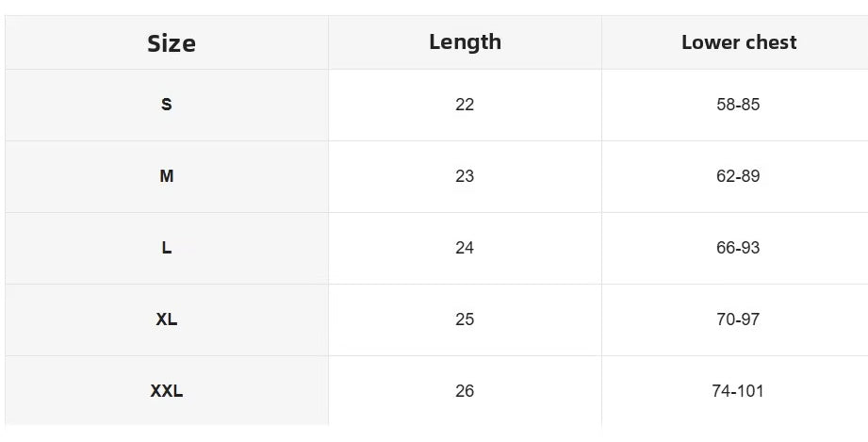Select the length measurement for size S
Viewport: 868px width, 442px height.
465,105
